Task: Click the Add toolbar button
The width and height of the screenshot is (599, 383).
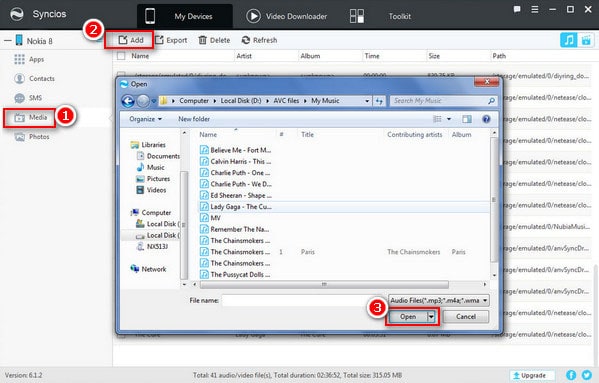Action: 130,40
